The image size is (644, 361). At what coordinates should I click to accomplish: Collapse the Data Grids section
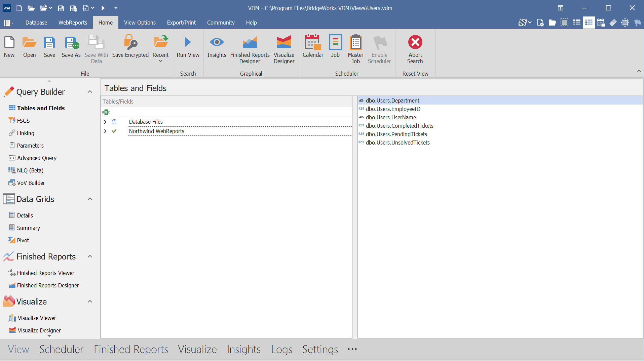click(x=90, y=199)
